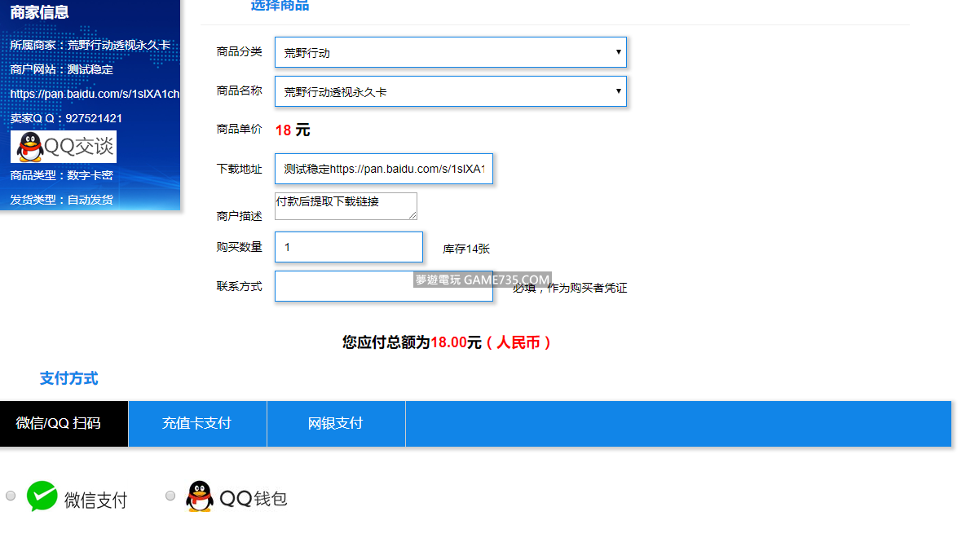
Task: Switch to the 微信/QQ 扫码 tab
Action: pyautogui.click(x=64, y=424)
